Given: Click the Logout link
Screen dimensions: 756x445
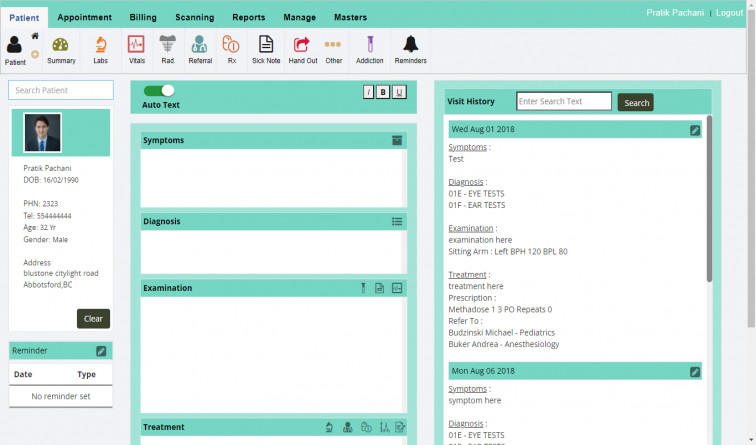Looking at the screenshot, I should pyautogui.click(x=729, y=13).
